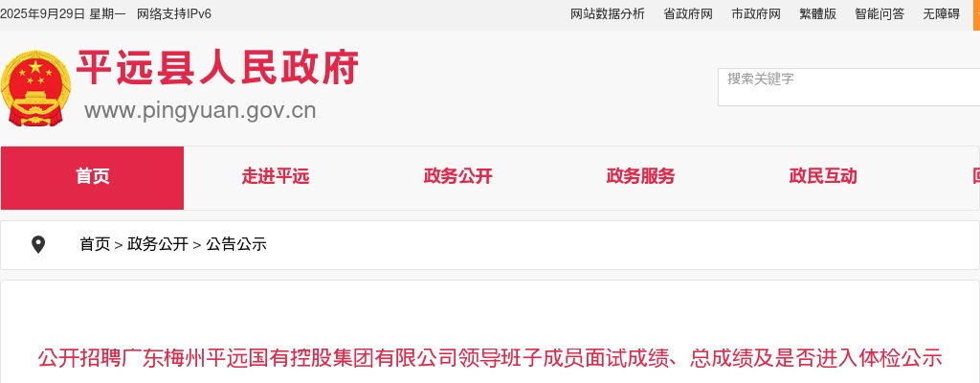Focus the 搜索关键字 search field
980x383 pixels.
[849, 87]
